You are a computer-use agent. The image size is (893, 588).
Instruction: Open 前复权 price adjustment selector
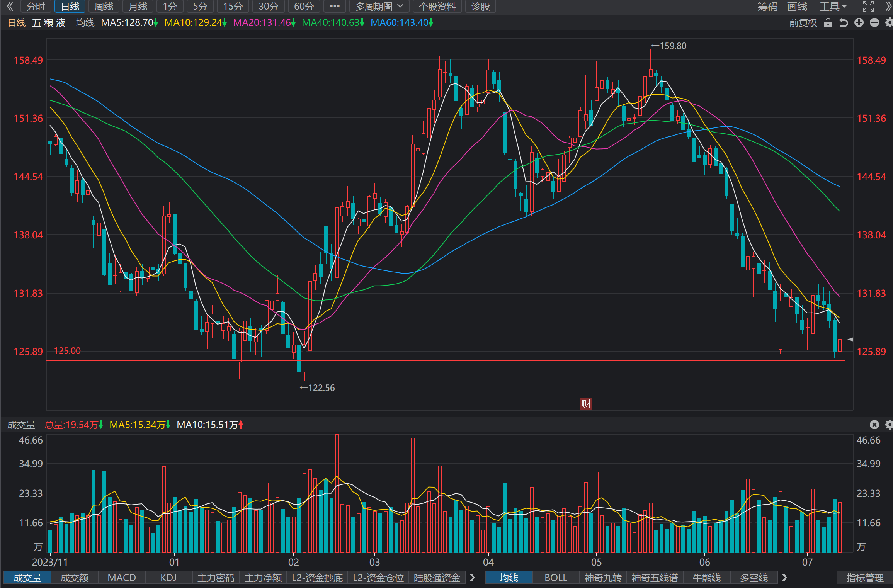(803, 23)
